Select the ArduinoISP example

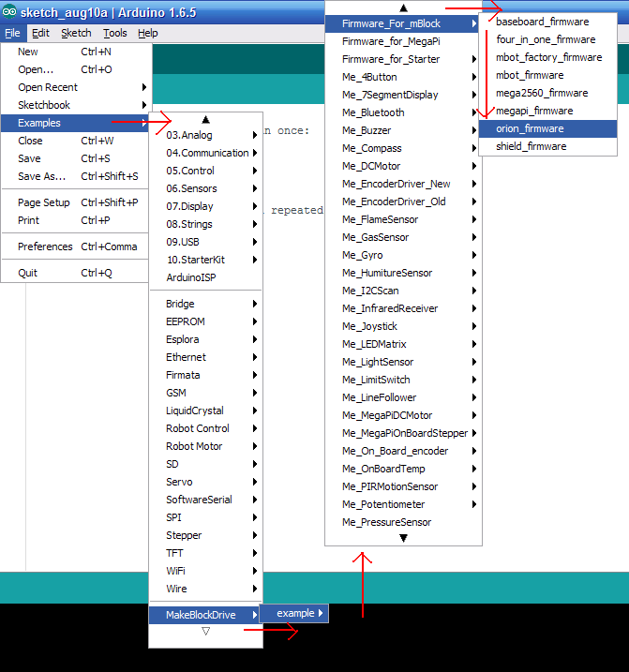tap(206, 277)
